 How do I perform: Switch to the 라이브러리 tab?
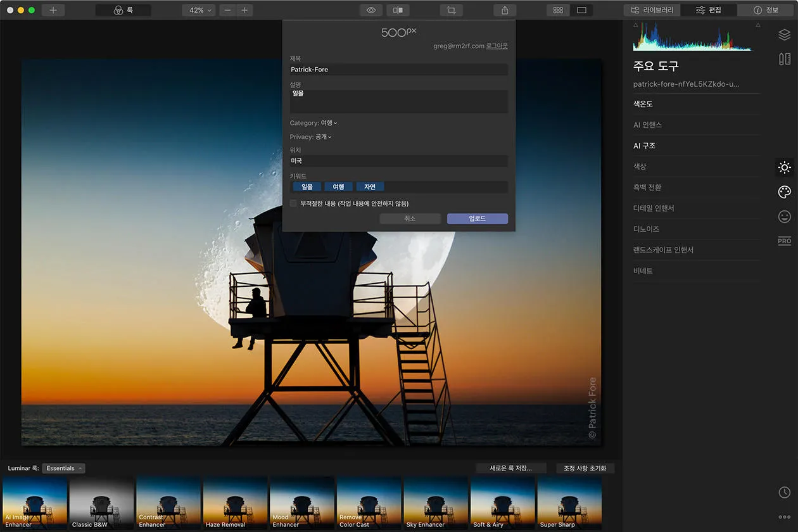coord(652,10)
